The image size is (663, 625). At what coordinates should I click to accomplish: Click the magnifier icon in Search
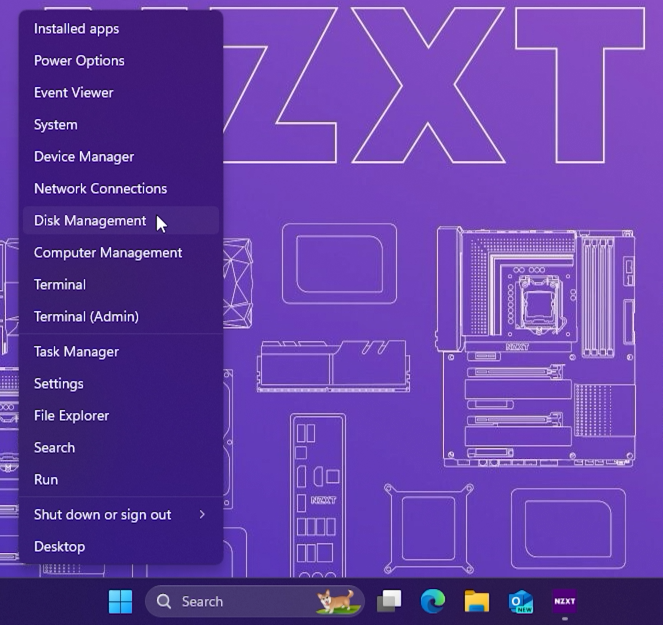point(164,601)
